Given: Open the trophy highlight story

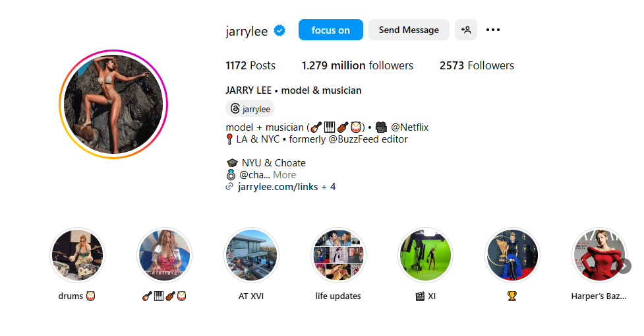Looking at the screenshot, I should click(x=512, y=255).
